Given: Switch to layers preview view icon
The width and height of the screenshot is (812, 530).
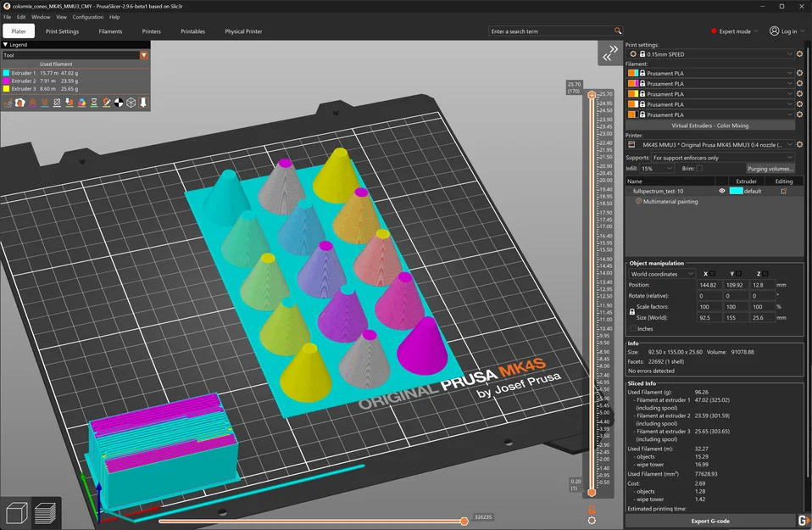Looking at the screenshot, I should coord(46,513).
